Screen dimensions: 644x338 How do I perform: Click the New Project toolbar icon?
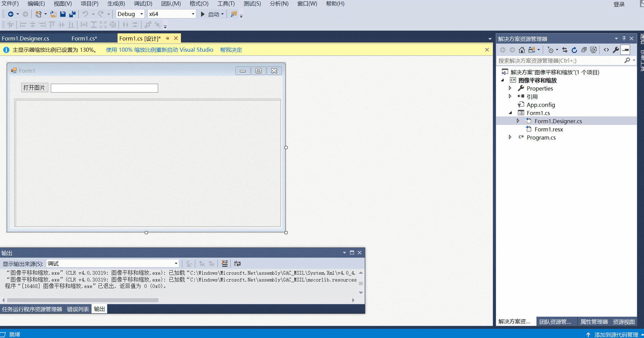[x=39, y=14]
